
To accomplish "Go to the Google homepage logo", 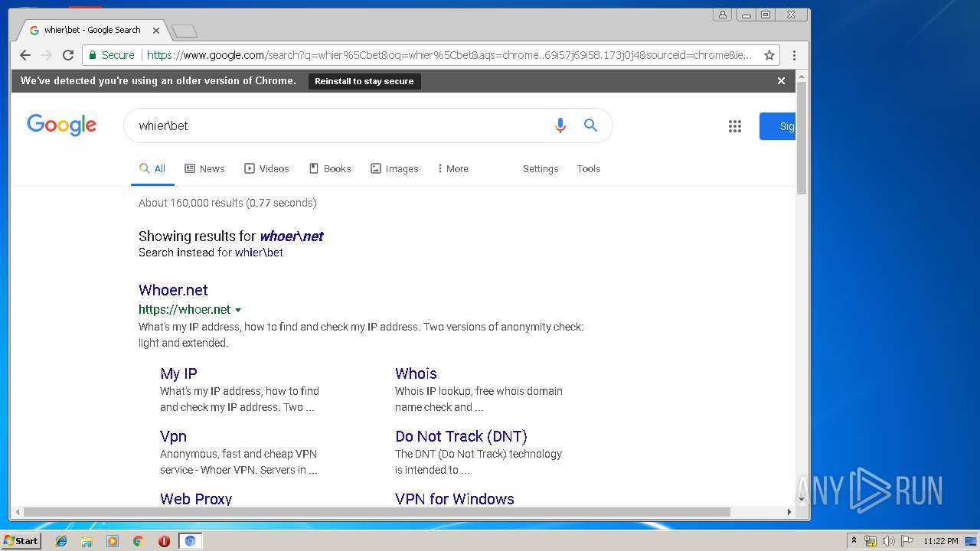I will [x=62, y=125].
